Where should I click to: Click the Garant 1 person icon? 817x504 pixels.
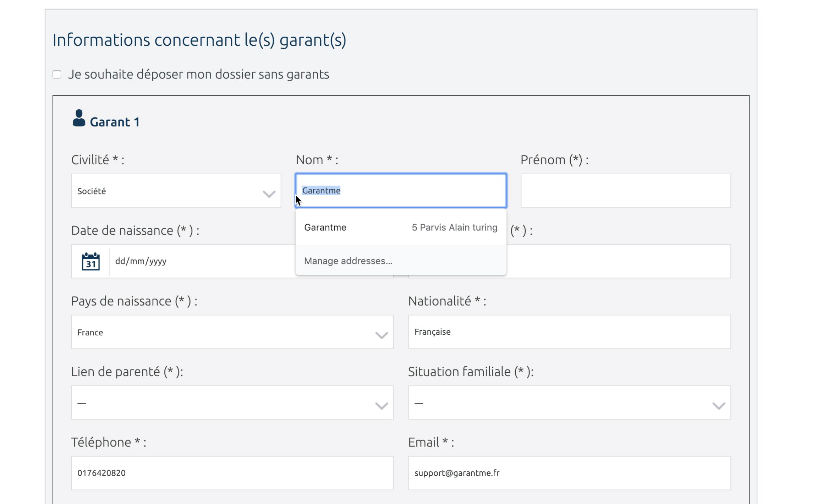(x=79, y=118)
